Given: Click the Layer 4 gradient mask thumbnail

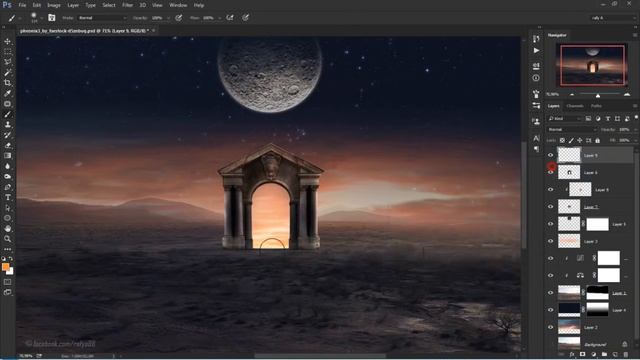Looking at the screenshot, I should coord(598,310).
